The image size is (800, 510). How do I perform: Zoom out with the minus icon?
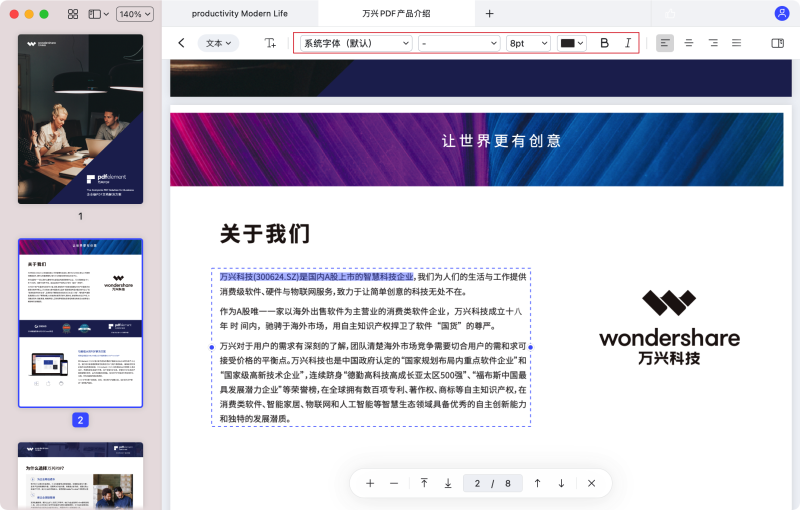[x=394, y=483]
